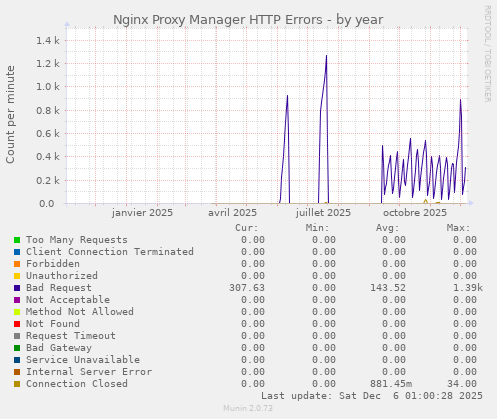Viewport: 497px width, 419px height.
Task: Click the dark green Bad Gateway swatch
Action: click(x=17, y=348)
